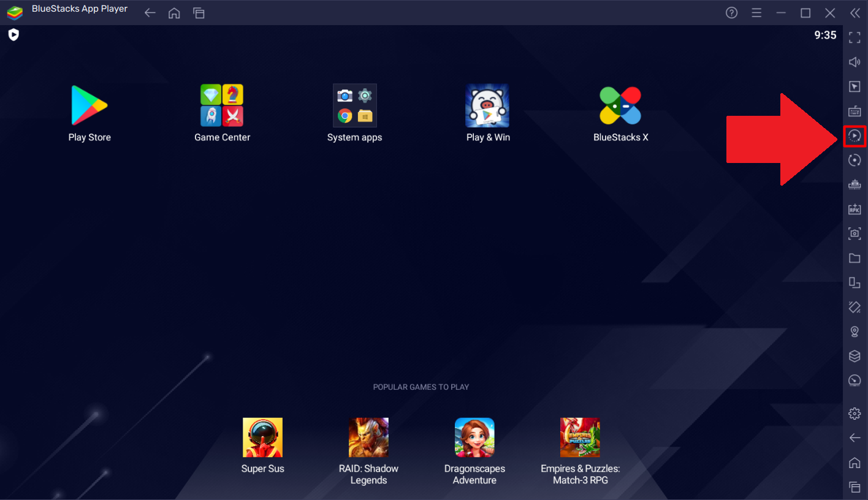Screen dimensions: 868x500
Task: Open the Help question mark icon
Action: coord(731,13)
